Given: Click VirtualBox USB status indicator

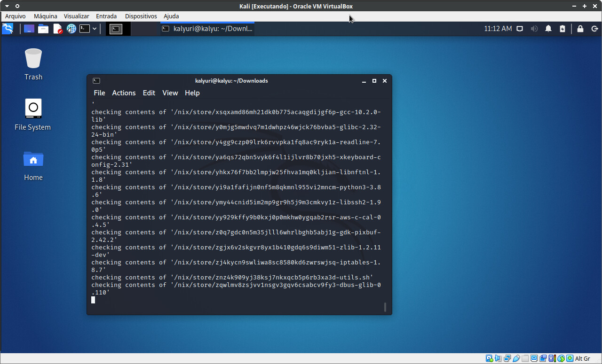Looking at the screenshot, I should tap(516, 358).
